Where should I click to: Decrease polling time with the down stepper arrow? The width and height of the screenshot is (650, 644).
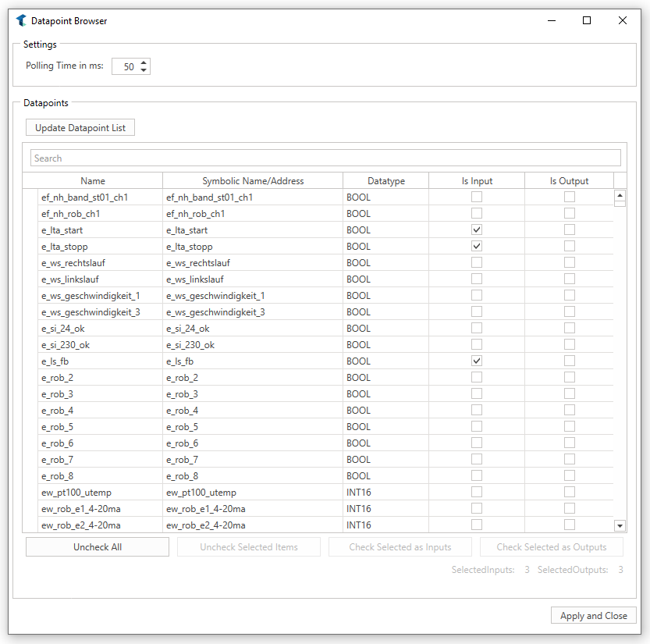144,69
